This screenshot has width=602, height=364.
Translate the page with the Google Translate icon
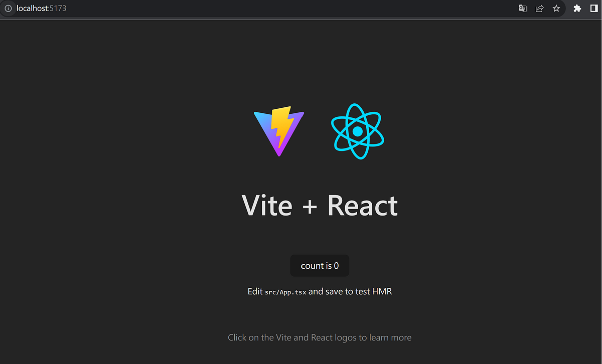click(522, 9)
